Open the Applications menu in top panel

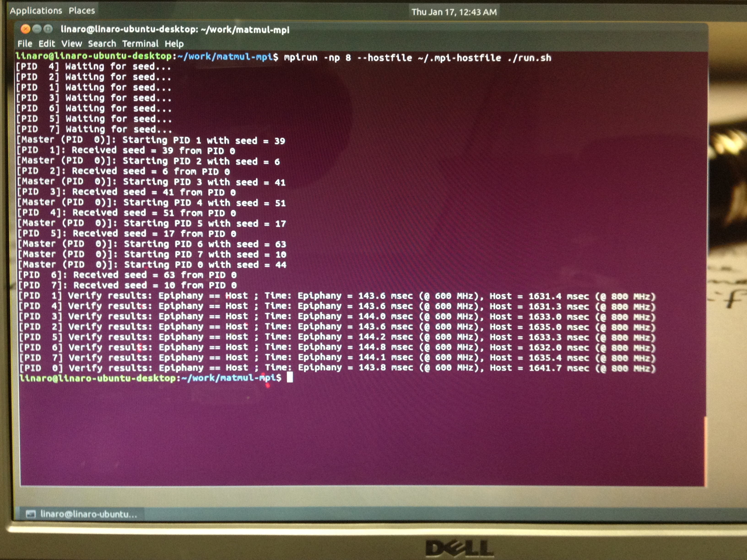pos(36,11)
